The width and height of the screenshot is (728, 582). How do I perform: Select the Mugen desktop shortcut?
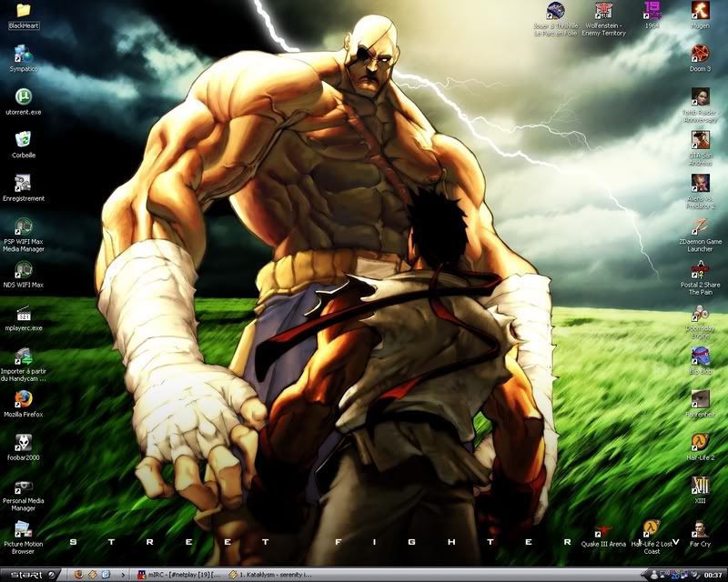700,15
